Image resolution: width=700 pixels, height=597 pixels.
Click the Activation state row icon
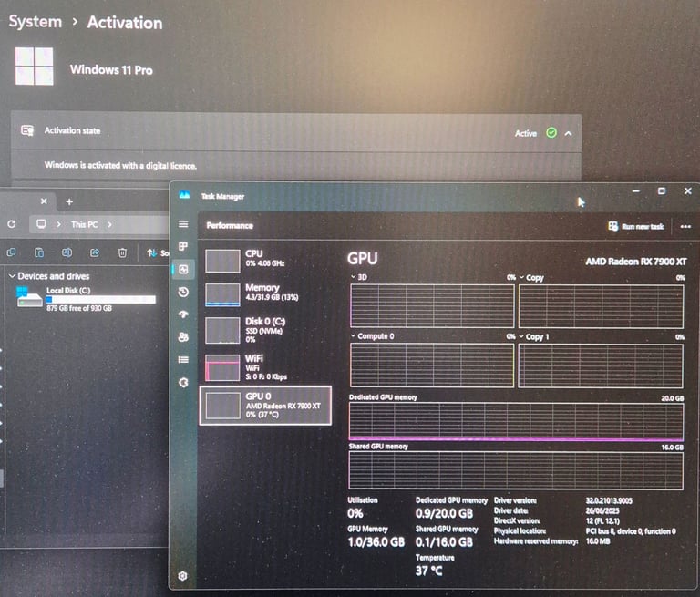pos(27,130)
